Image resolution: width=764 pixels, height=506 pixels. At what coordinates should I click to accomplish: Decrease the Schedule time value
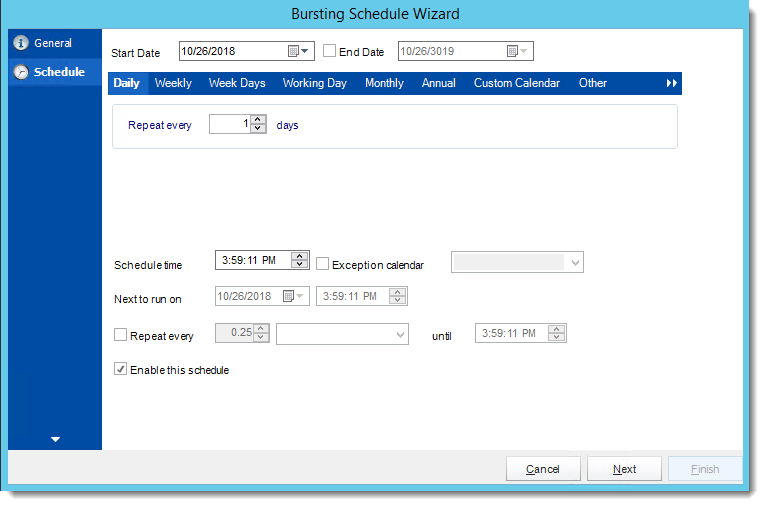coord(299,264)
